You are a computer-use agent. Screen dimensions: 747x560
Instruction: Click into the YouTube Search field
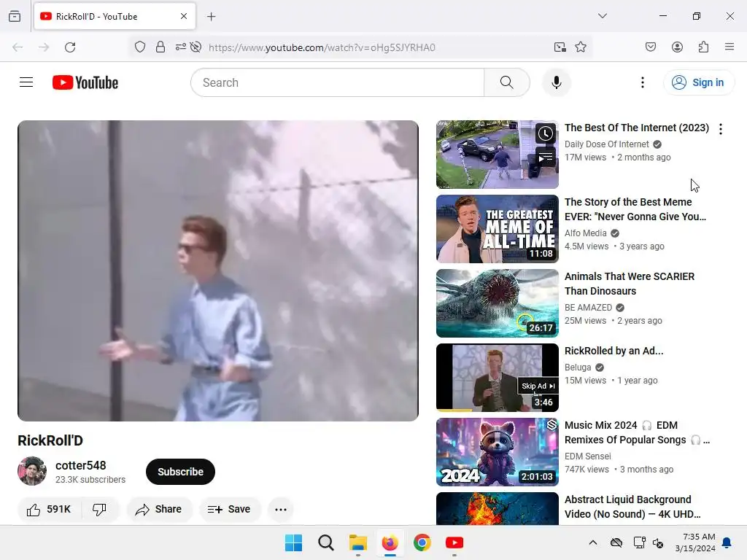pyautogui.click(x=337, y=82)
